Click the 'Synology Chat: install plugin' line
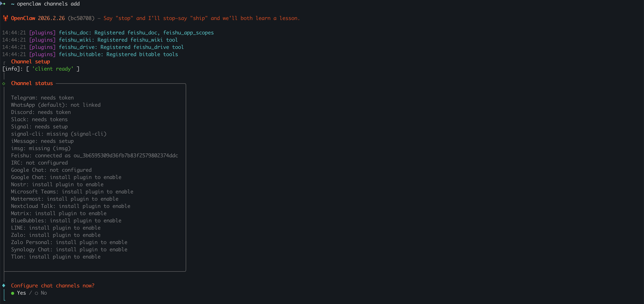 [x=69, y=249]
